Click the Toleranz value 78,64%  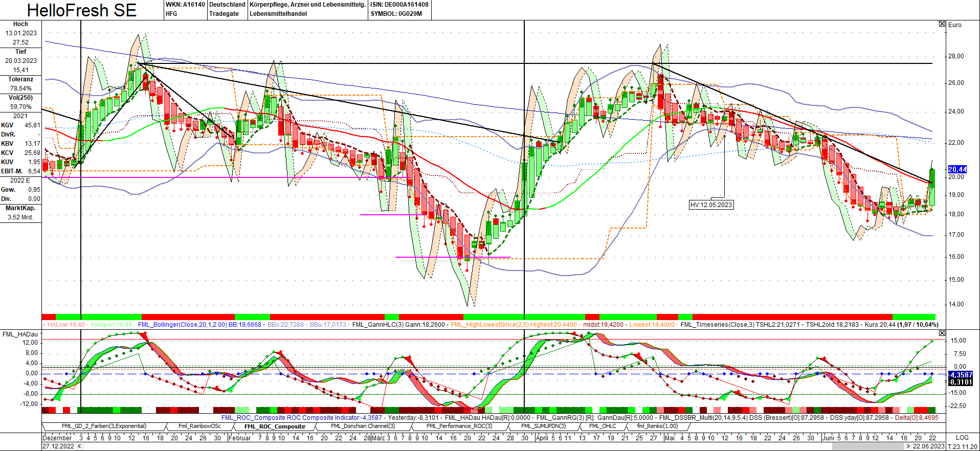tap(21, 88)
